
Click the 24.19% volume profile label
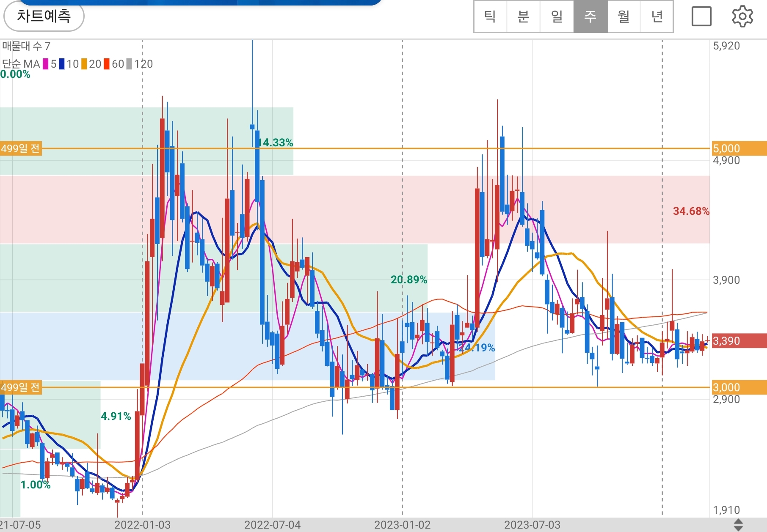tap(477, 348)
